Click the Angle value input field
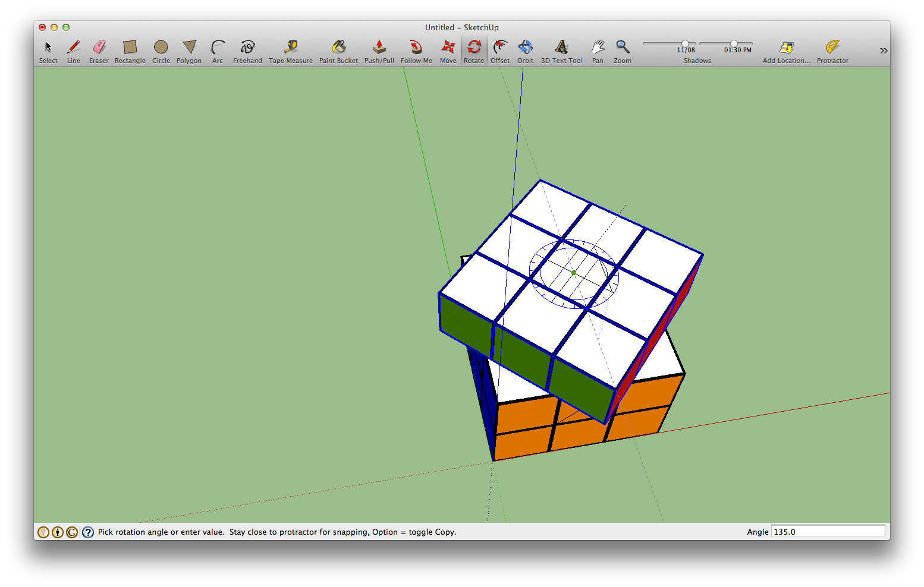924x587 pixels. (x=828, y=531)
